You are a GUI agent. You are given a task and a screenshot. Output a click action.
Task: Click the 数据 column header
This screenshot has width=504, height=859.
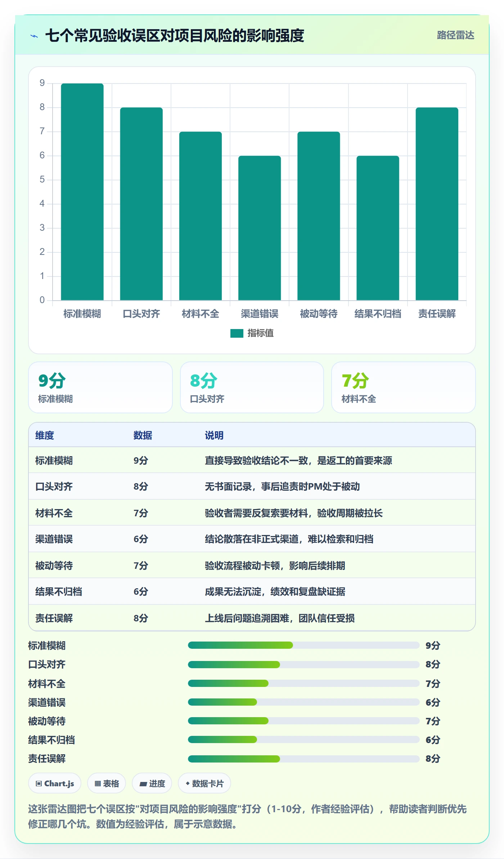coord(143,435)
